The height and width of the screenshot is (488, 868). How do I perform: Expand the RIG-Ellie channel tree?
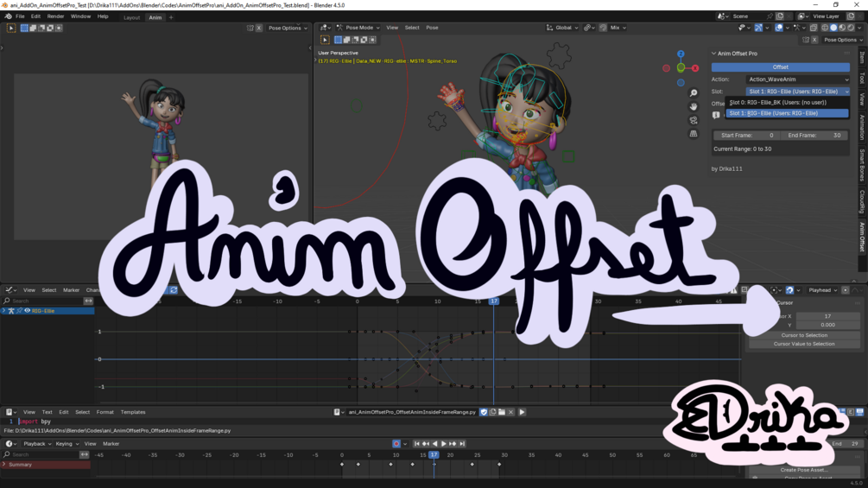point(3,311)
